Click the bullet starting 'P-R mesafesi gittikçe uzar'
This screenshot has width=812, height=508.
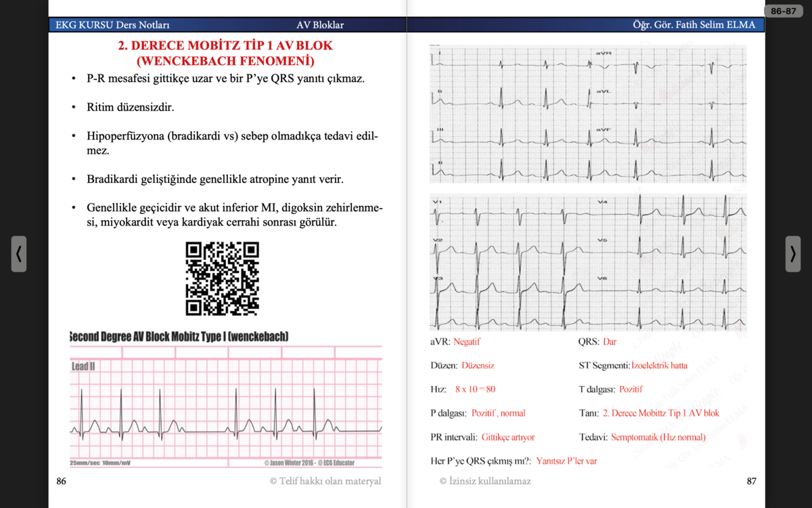pyautogui.click(x=226, y=78)
